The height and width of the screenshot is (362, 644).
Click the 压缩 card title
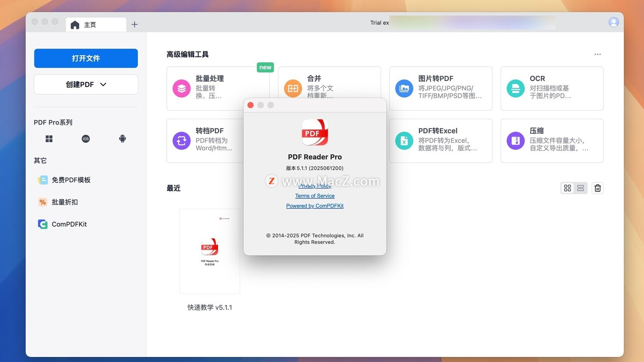click(537, 131)
